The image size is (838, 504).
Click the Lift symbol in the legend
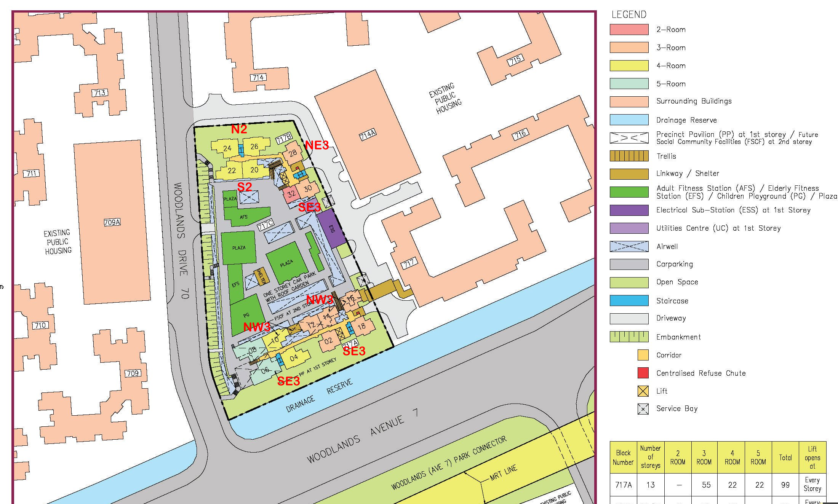(643, 391)
